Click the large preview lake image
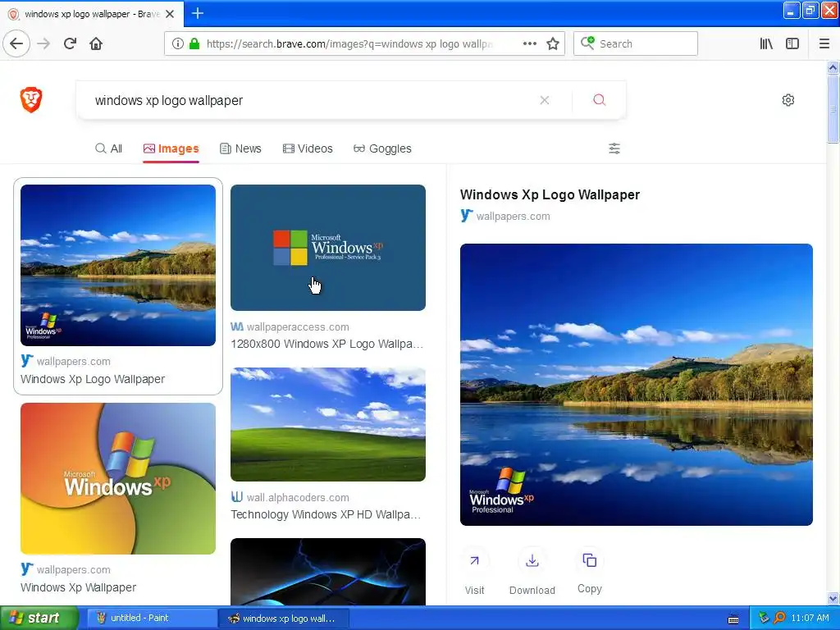The height and width of the screenshot is (630, 840). (636, 385)
